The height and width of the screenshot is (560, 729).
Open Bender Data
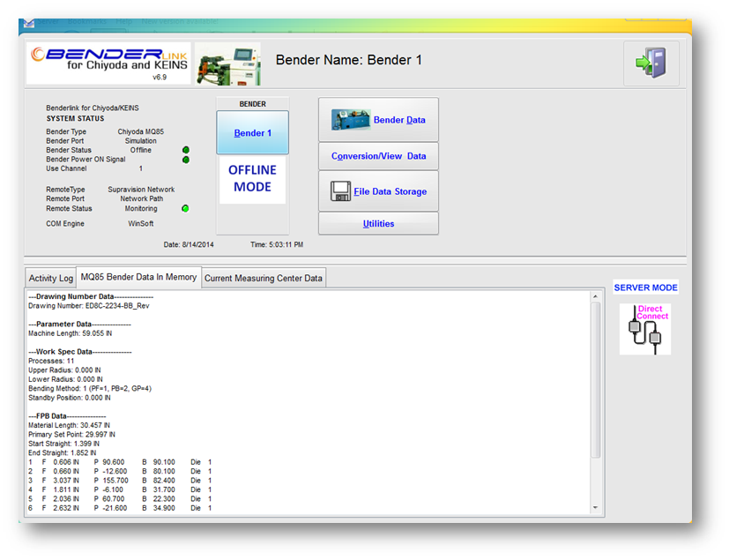378,120
